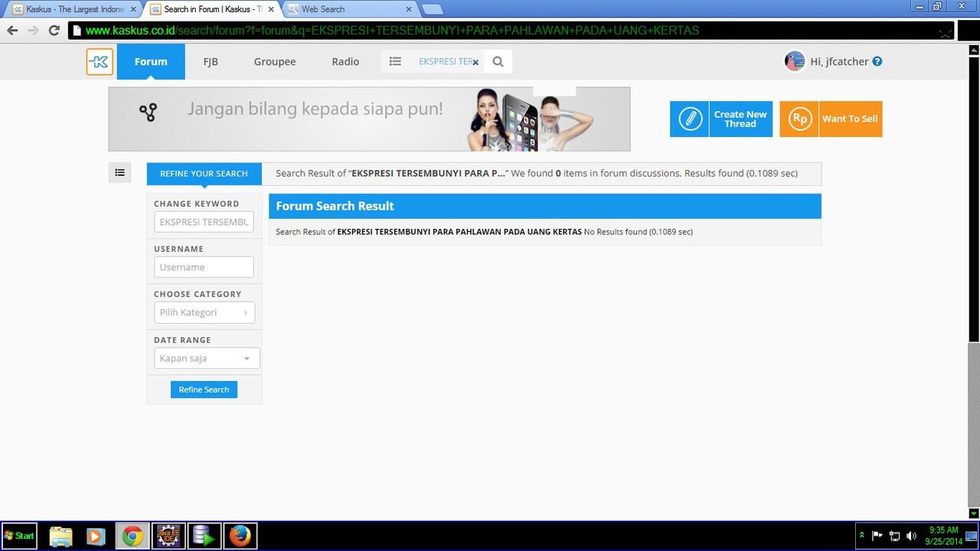Click the Hi, jfcatcher link

(x=839, y=61)
